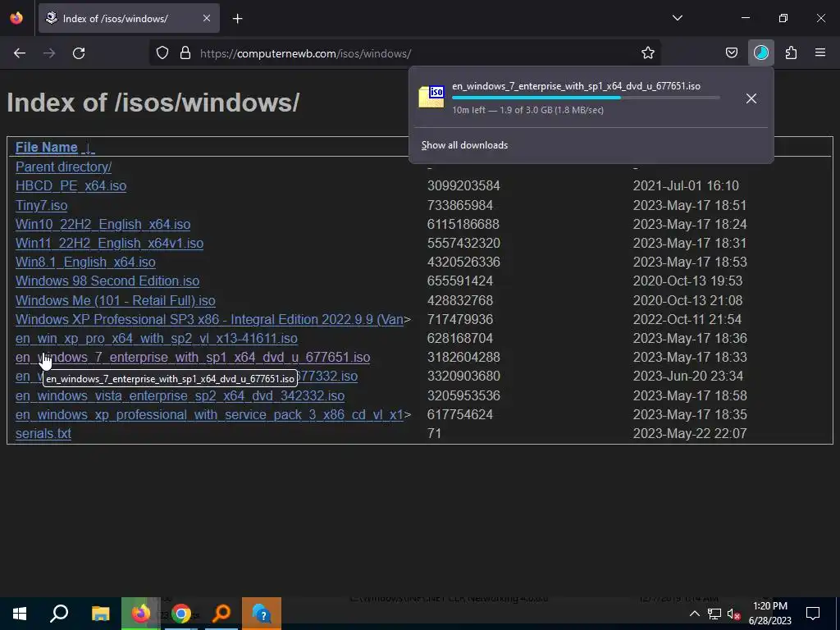Click the muted volume tray icon
Screen dimensions: 840x630
[x=733, y=614]
